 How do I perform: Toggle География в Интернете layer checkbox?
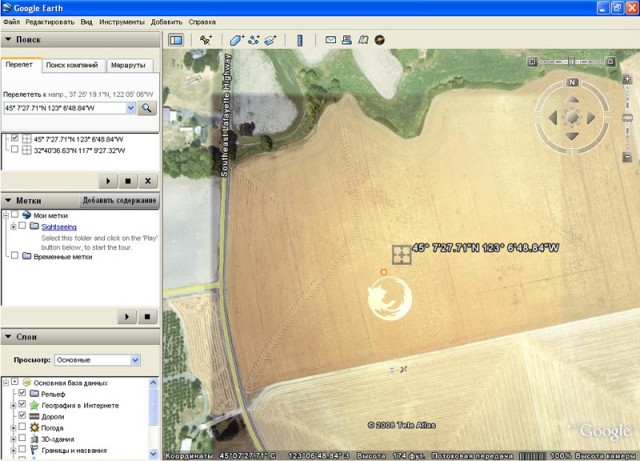point(22,404)
